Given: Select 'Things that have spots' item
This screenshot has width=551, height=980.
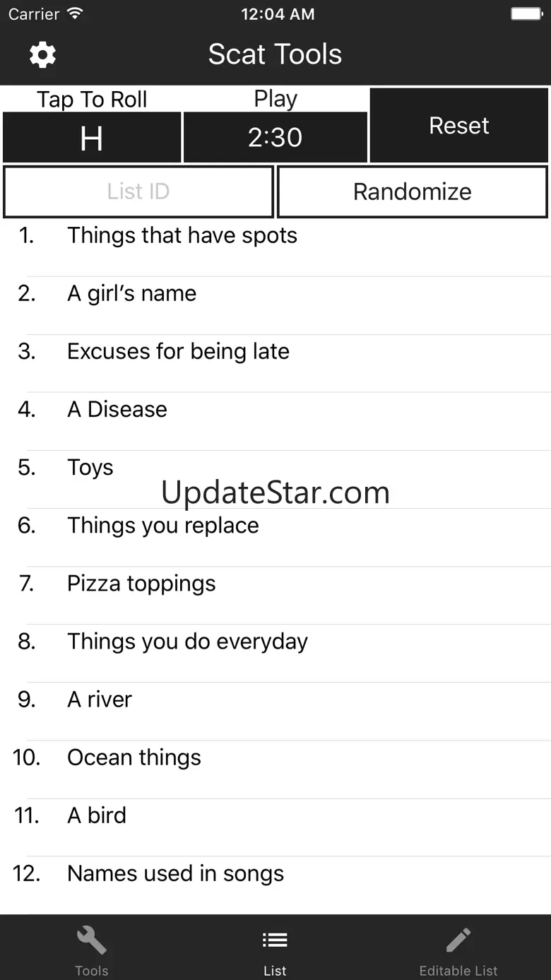Looking at the screenshot, I should coord(182,236).
